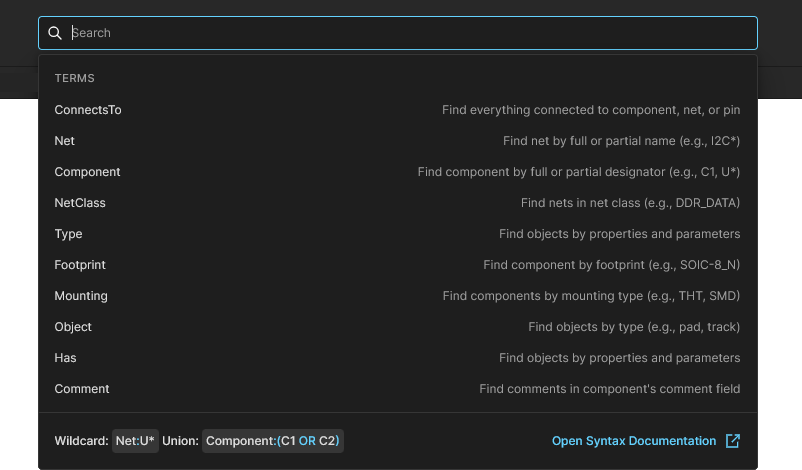Click the 'Find nets in net class' description
Screen dimensions: 802x470
[x=630, y=203]
